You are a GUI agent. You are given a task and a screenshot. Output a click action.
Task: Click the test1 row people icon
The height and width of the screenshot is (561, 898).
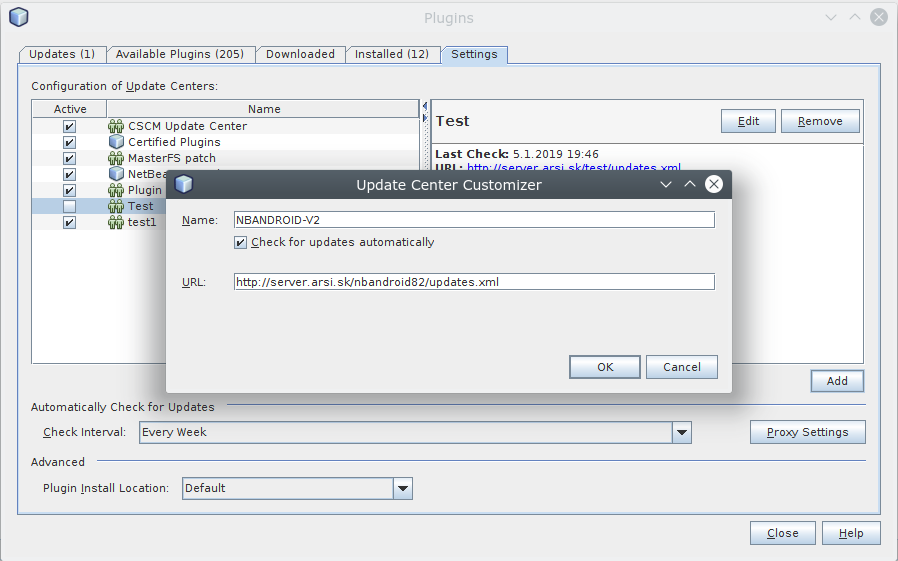tap(116, 222)
